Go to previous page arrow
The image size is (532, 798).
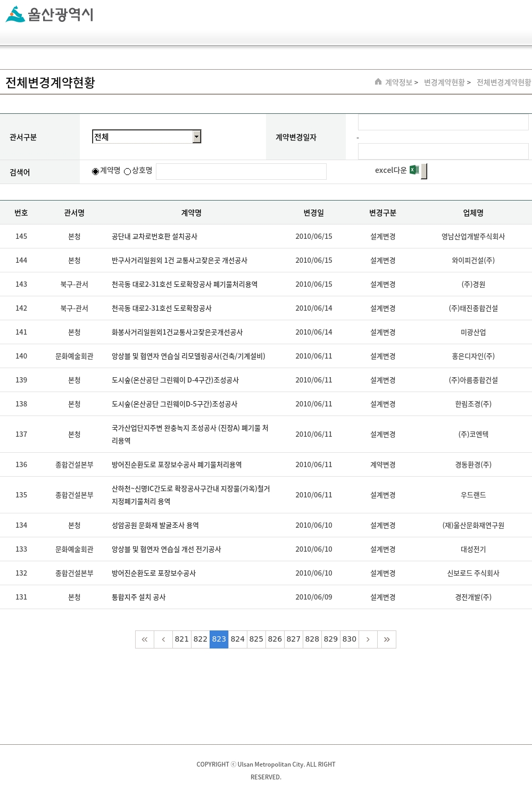click(163, 639)
